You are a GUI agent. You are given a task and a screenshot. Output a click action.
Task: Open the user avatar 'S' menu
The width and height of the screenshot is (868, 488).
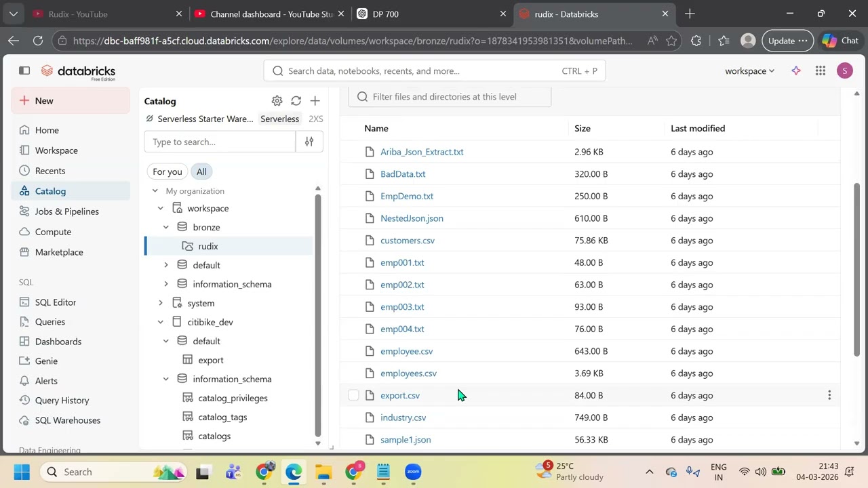coord(845,70)
